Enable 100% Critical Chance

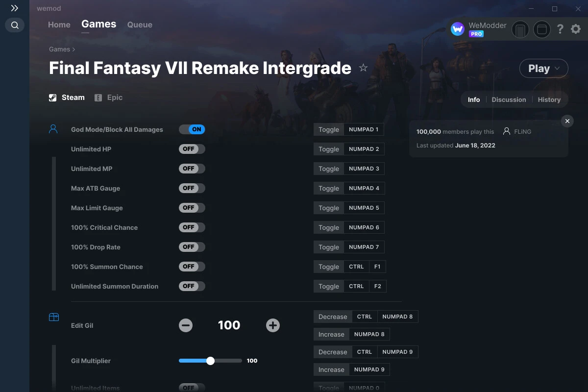[x=192, y=227]
